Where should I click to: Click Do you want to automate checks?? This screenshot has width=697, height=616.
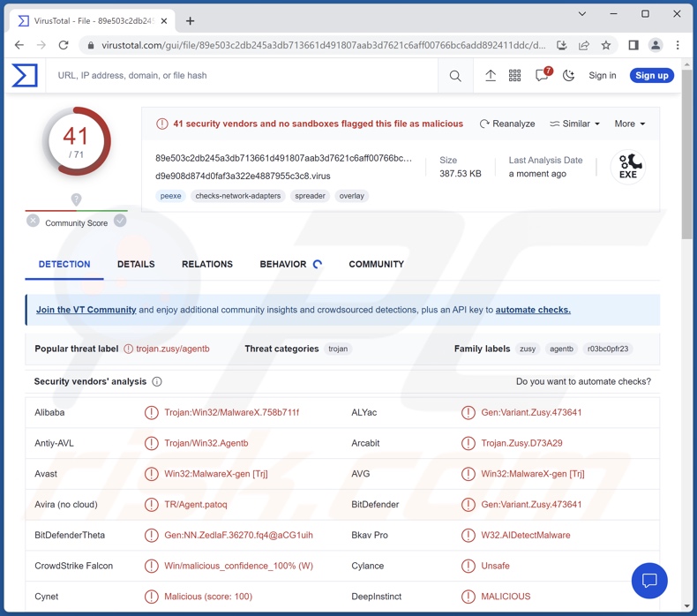583,381
